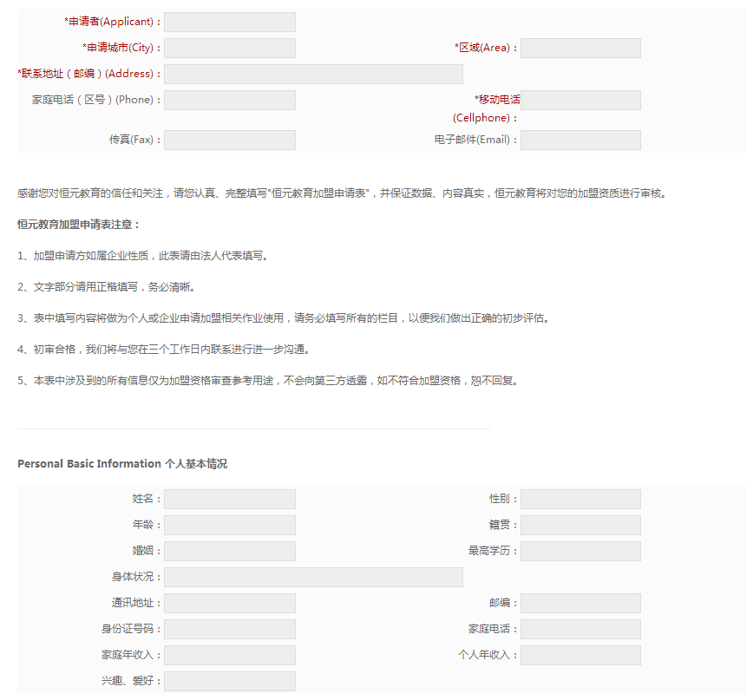Select the 家庭电话(Phone) field at the top
The width and height of the screenshot is (753, 700).
pos(229,100)
